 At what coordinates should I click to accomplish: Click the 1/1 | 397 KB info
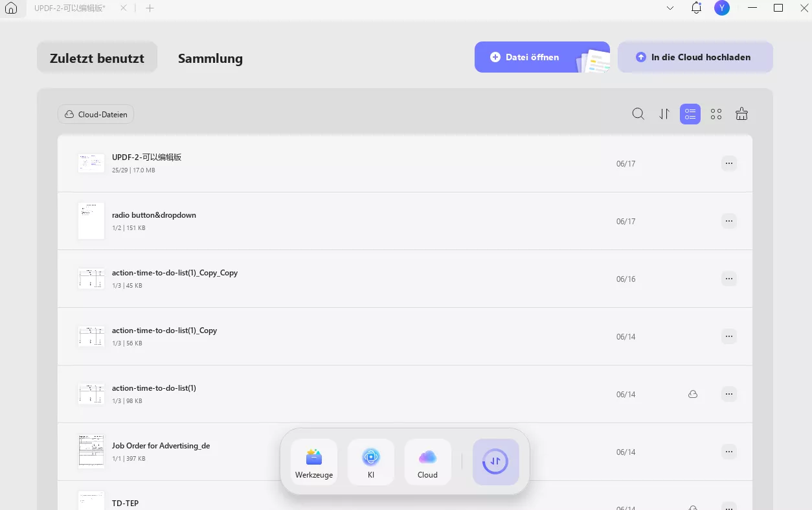[x=129, y=459]
